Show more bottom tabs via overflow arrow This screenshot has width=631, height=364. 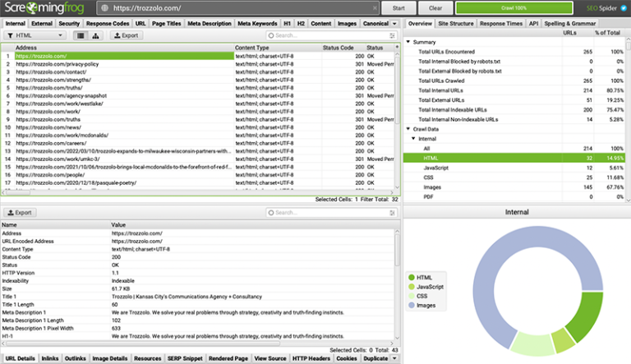pos(396,358)
